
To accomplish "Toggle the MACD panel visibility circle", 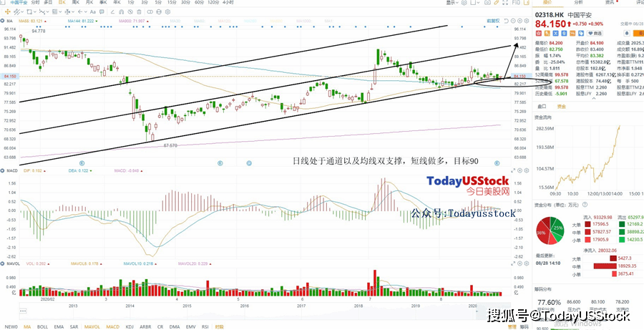I will 2,170.
